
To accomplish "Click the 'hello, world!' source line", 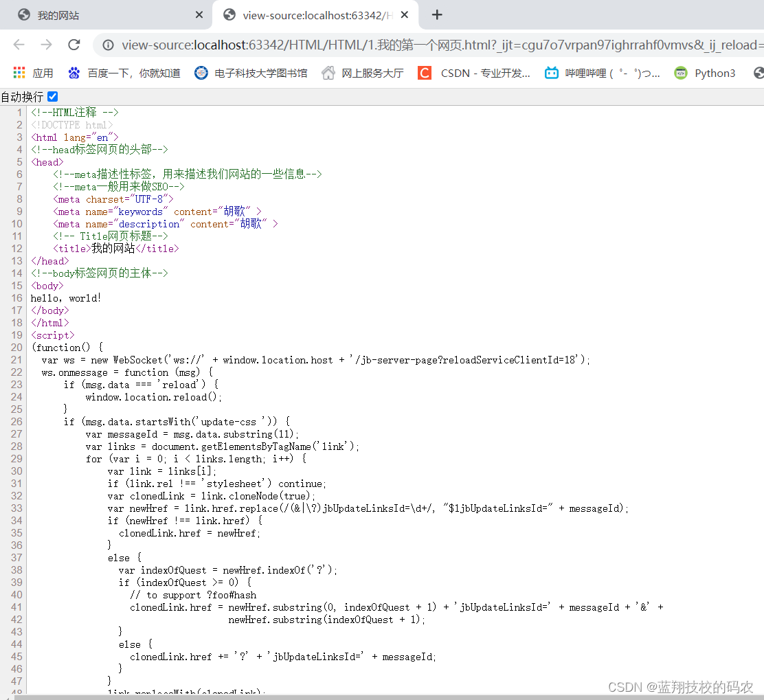I will pos(66,298).
